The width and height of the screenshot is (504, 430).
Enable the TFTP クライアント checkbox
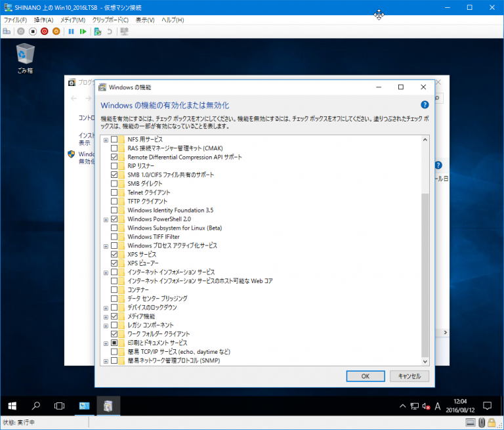tap(114, 202)
